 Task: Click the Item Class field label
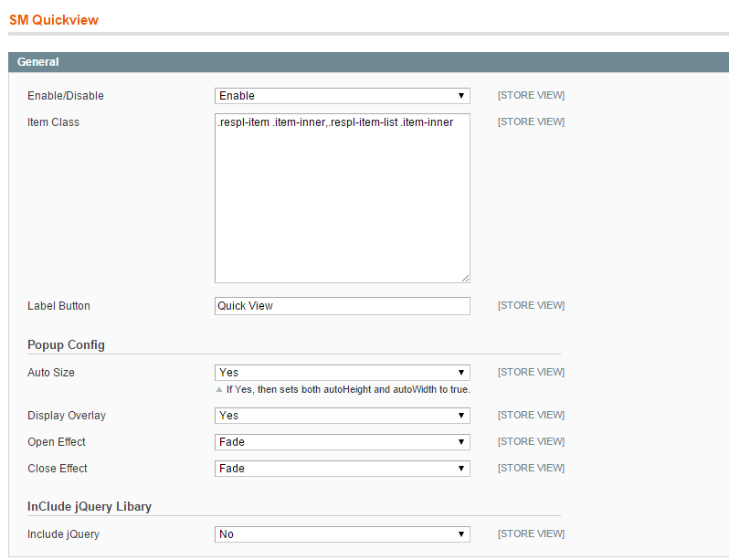tap(53, 122)
